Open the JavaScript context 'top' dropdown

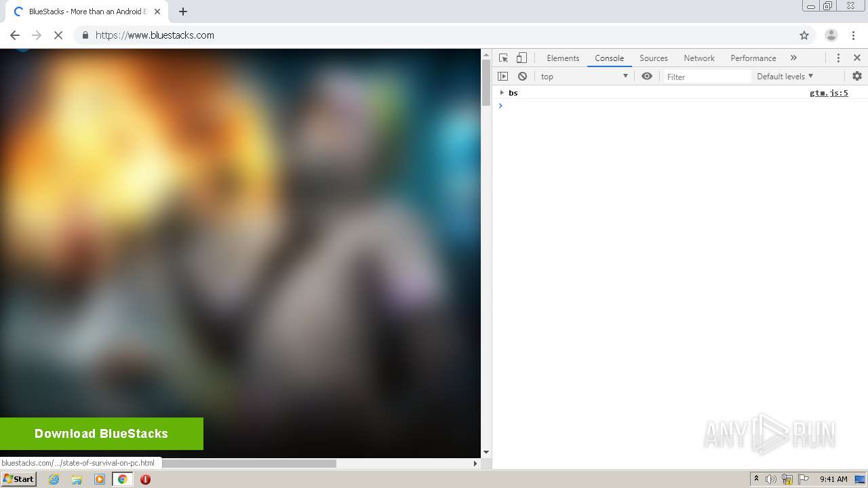point(585,77)
